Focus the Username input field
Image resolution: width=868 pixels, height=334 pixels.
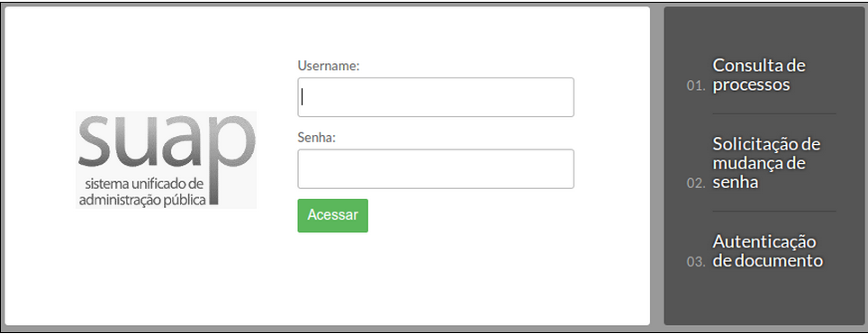pos(436,97)
